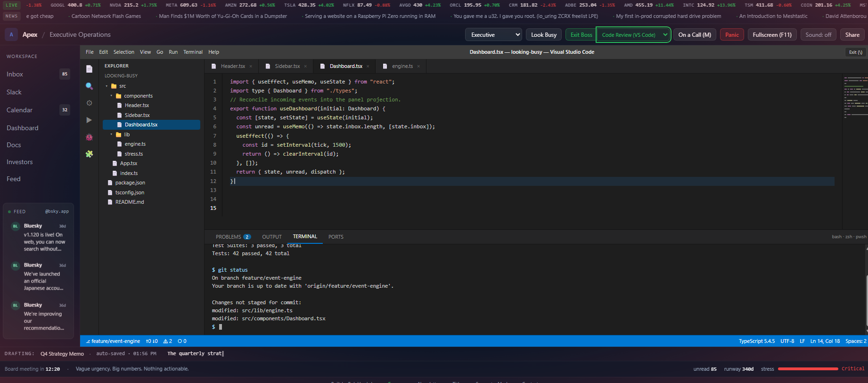This screenshot has width=868, height=383.
Task: Click the stress level Critical bar
Action: (x=808, y=369)
